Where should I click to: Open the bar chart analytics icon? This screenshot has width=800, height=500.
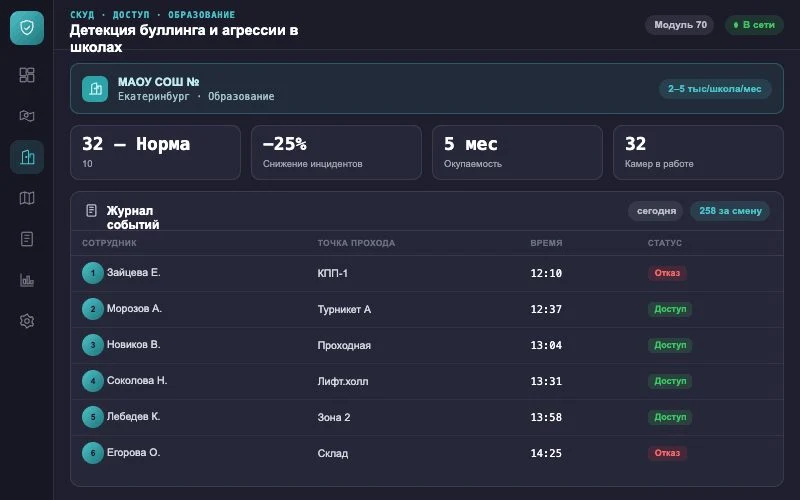point(27,280)
